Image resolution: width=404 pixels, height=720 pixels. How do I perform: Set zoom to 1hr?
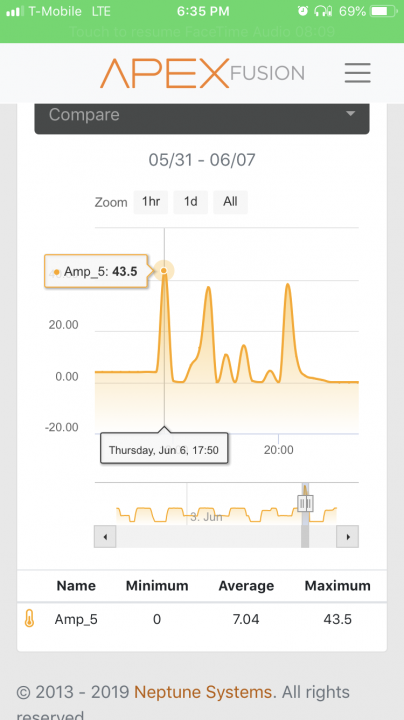coord(151,202)
